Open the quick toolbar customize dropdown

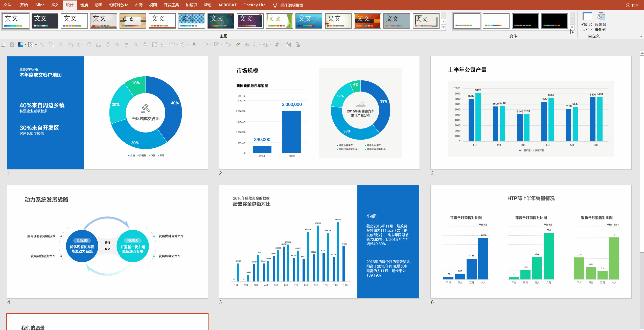[x=307, y=45]
